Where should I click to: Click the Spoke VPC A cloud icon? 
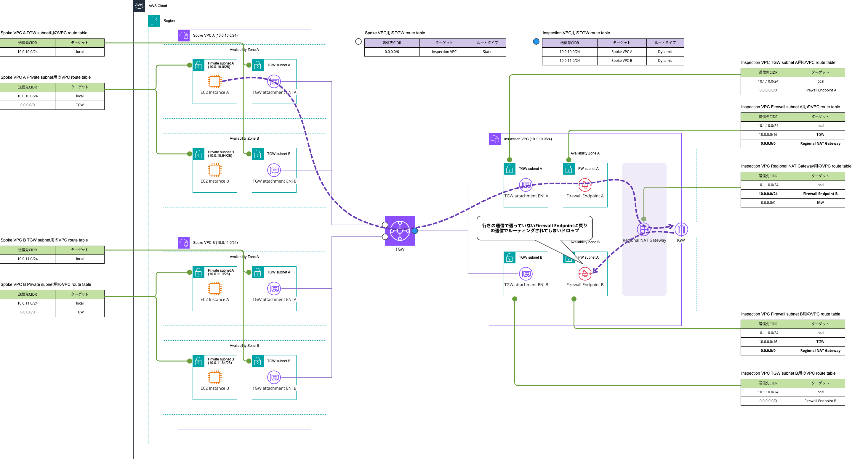(184, 35)
